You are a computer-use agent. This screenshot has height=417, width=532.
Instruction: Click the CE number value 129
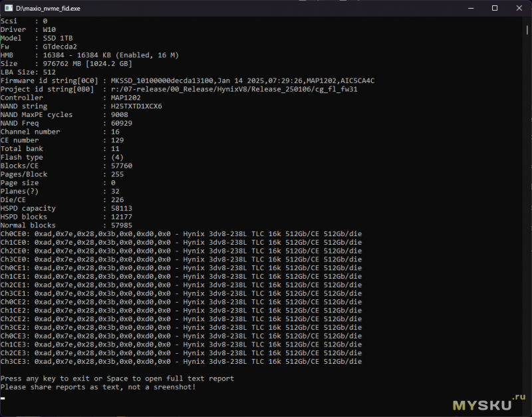point(117,140)
